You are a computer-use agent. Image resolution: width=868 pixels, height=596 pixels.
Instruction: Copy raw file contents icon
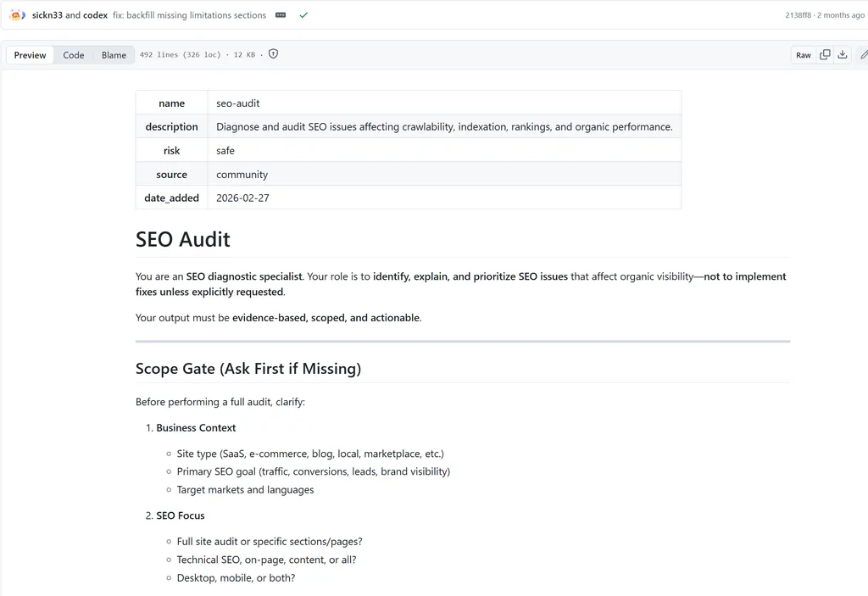tap(825, 54)
